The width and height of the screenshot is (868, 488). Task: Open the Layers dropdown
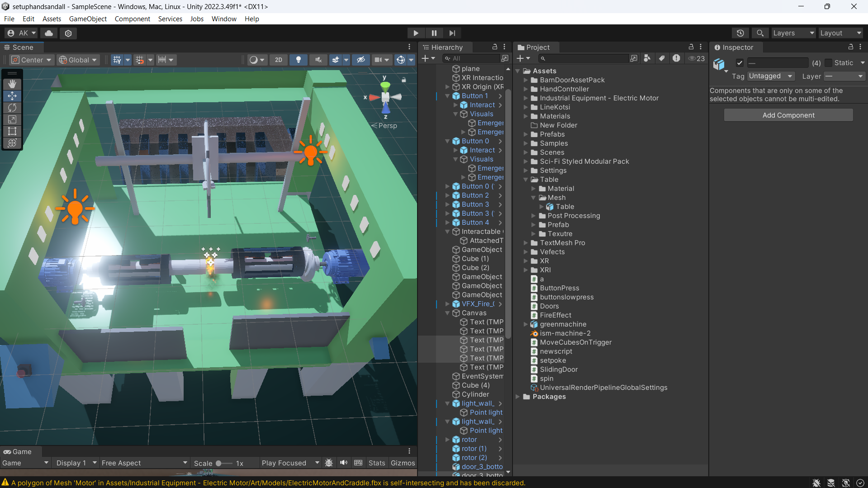(793, 33)
